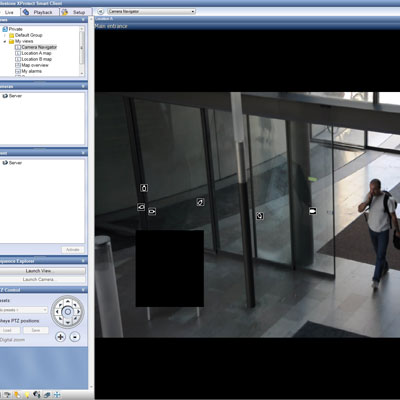Click the monitor icon in the bottom toolbar
This screenshot has width=400, height=400.
point(7,395)
